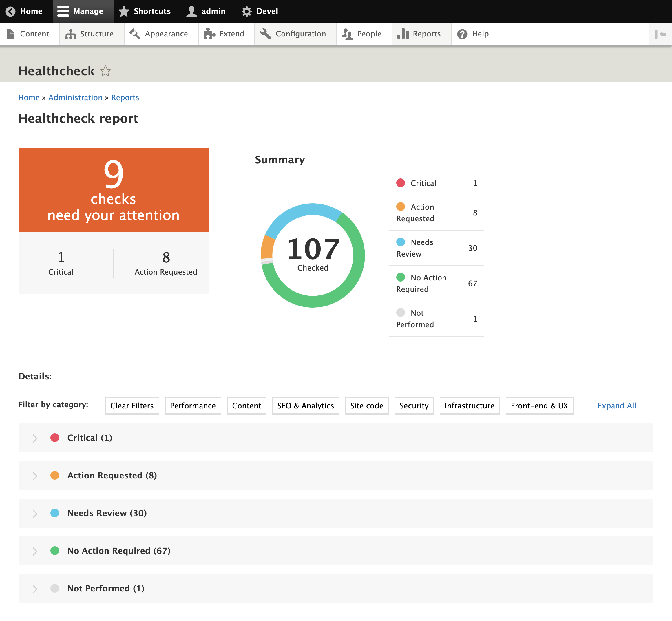The width and height of the screenshot is (672, 621).
Task: Click the People users icon
Action: [x=347, y=34]
